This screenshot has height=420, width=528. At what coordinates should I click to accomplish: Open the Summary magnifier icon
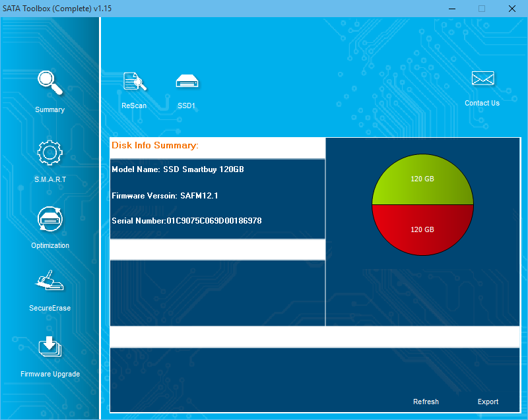tap(50, 82)
